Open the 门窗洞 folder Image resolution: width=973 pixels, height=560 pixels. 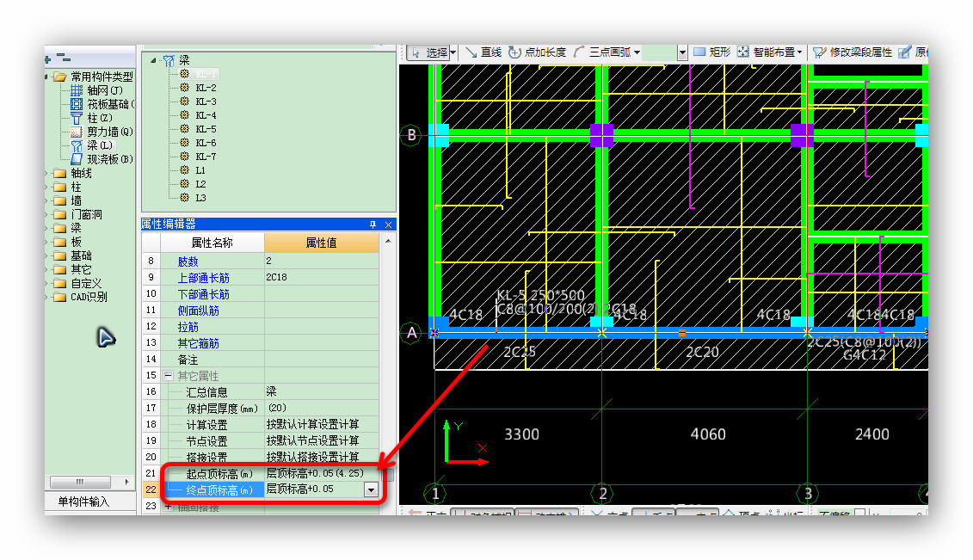[x=77, y=214]
